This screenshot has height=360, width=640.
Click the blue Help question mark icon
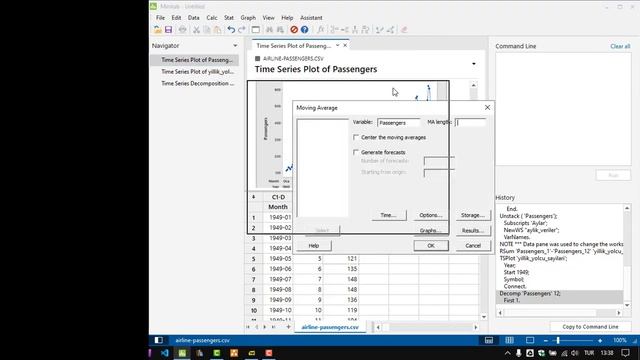304,30
